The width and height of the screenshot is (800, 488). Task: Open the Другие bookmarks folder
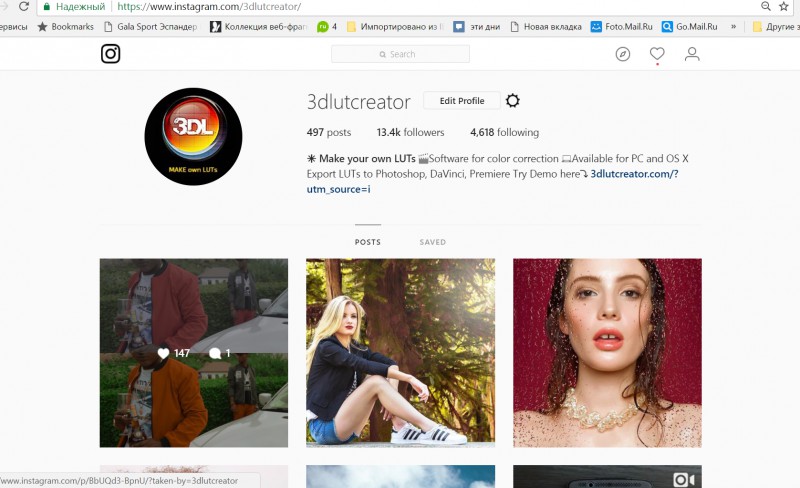click(x=776, y=27)
